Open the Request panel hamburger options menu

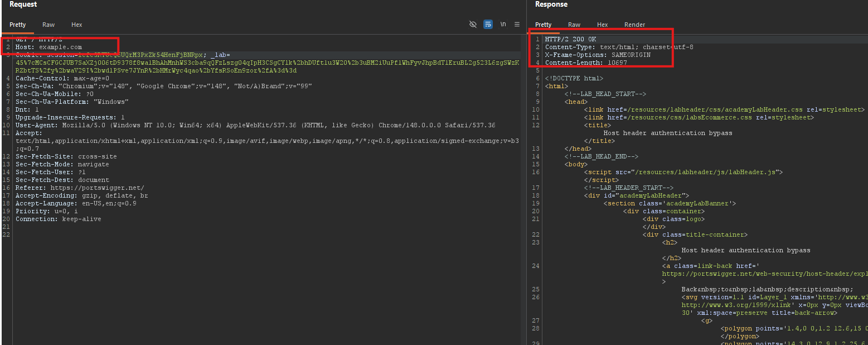517,25
